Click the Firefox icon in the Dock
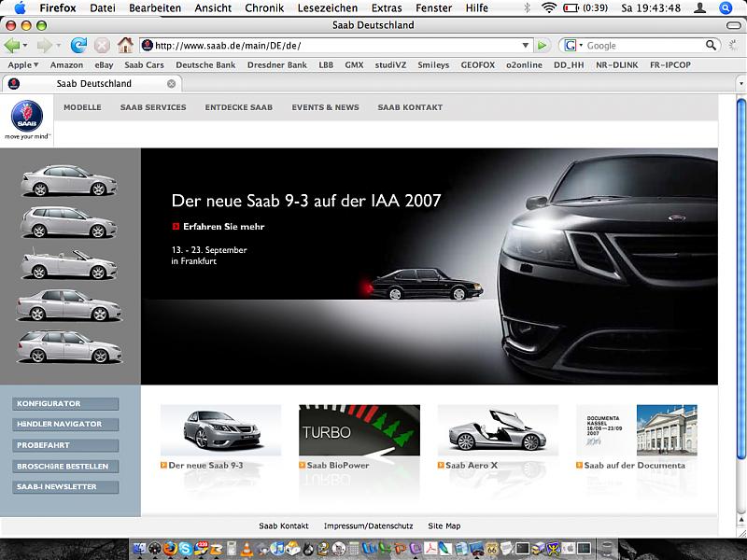The height and width of the screenshot is (560, 747). (x=170, y=549)
